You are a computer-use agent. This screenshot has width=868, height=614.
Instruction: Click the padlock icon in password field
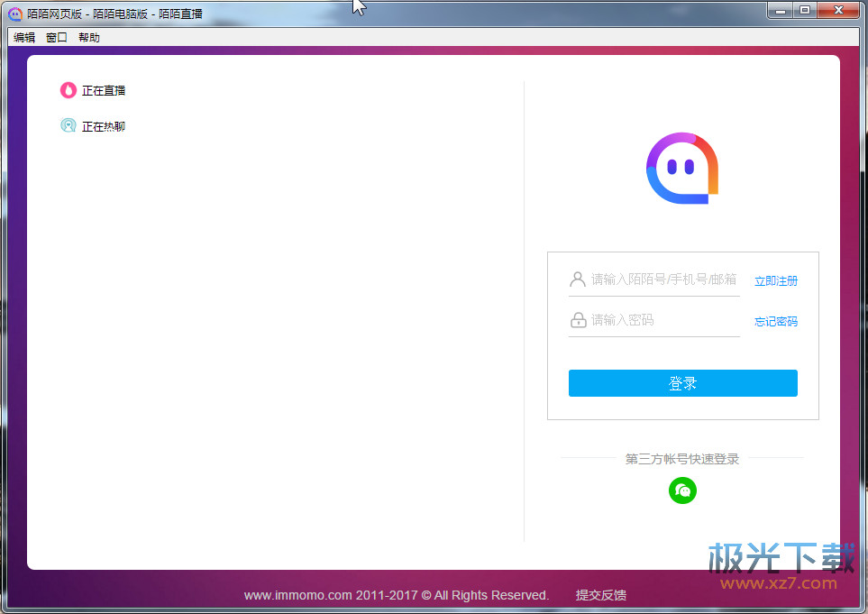click(578, 319)
